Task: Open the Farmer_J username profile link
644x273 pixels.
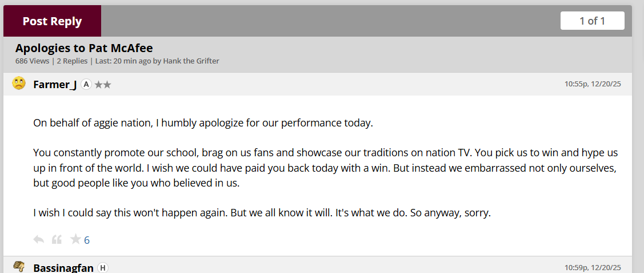Action: click(55, 85)
